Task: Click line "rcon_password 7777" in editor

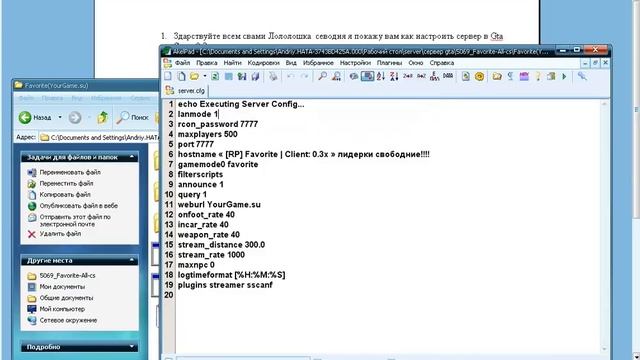Action: [x=218, y=124]
